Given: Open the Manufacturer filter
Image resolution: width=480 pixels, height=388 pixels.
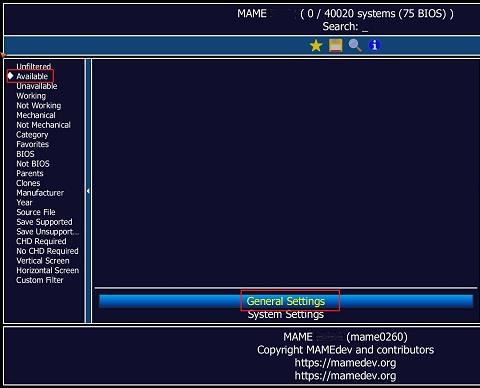Looking at the screenshot, I should (40, 193).
